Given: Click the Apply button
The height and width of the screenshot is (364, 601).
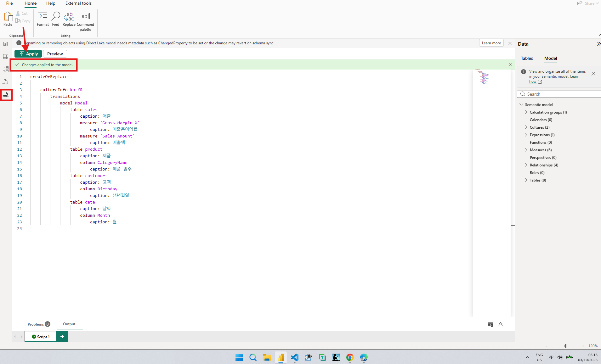Looking at the screenshot, I should 28,54.
